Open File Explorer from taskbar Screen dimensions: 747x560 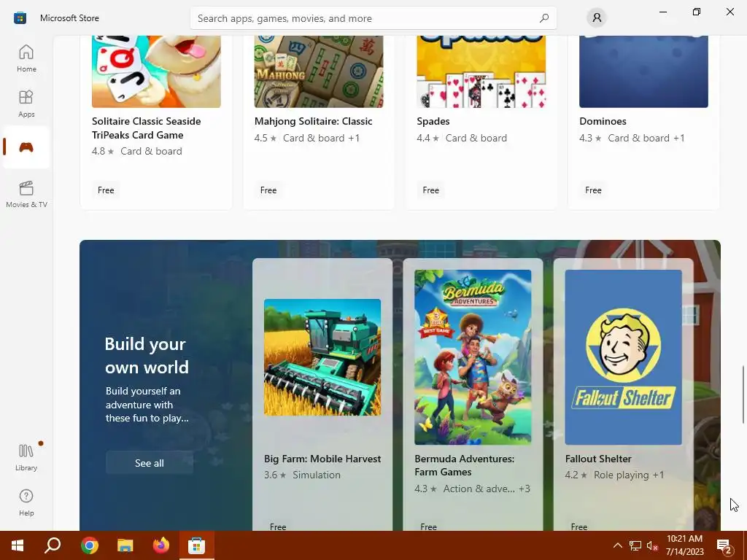125,545
